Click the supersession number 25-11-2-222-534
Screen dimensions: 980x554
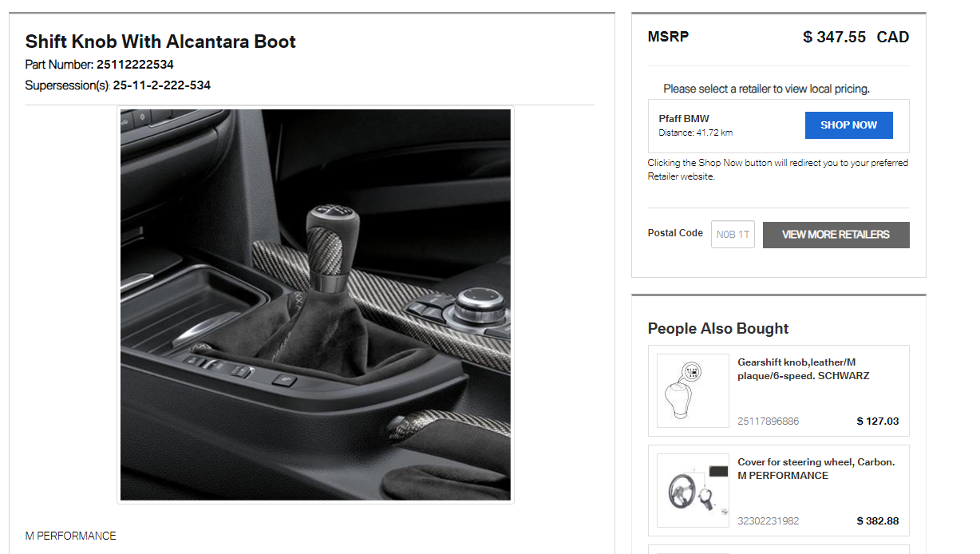(x=162, y=85)
